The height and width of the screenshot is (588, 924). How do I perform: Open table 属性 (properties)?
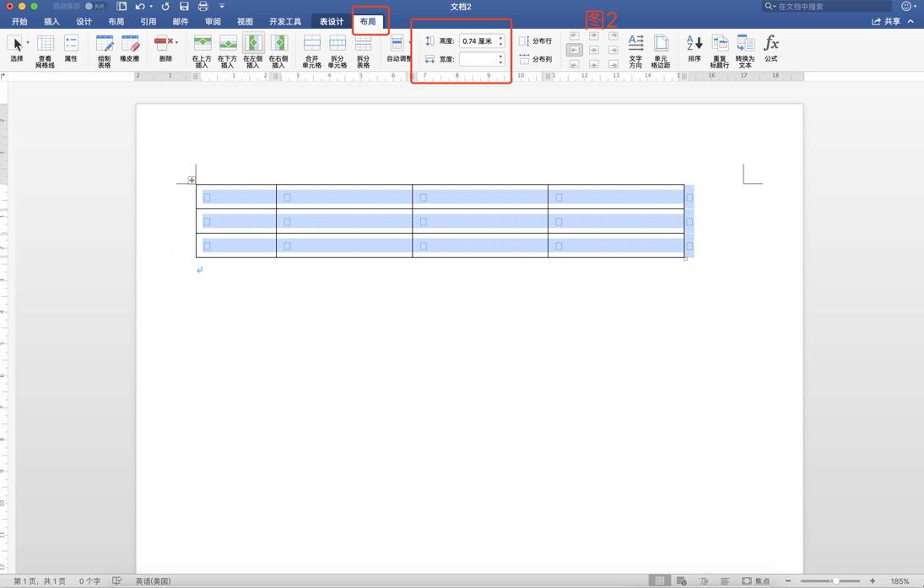(71, 50)
